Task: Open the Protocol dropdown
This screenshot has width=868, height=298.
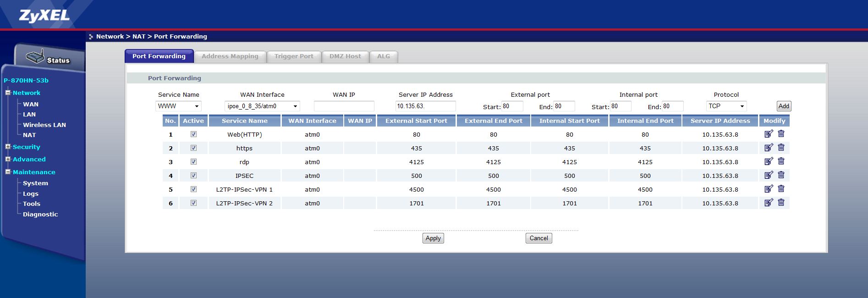Action: pyautogui.click(x=726, y=106)
